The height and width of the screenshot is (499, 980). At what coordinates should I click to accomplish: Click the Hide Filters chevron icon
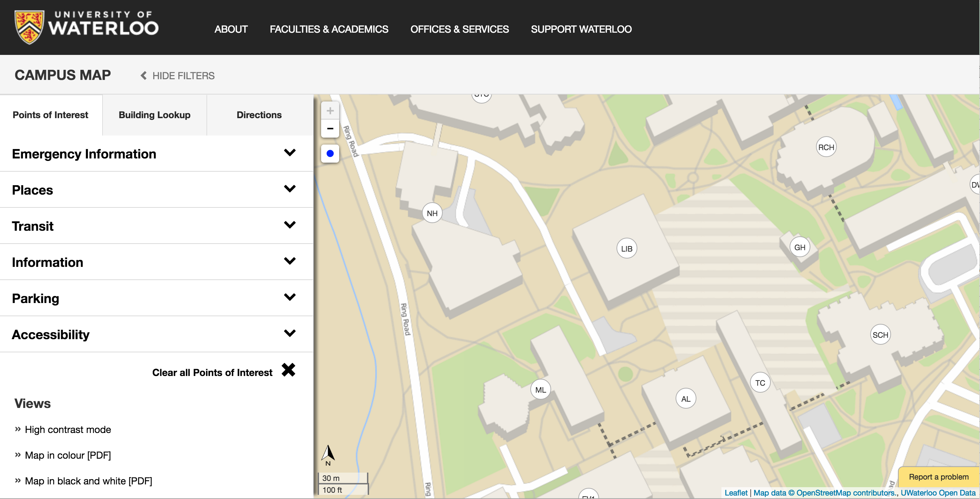tap(143, 76)
